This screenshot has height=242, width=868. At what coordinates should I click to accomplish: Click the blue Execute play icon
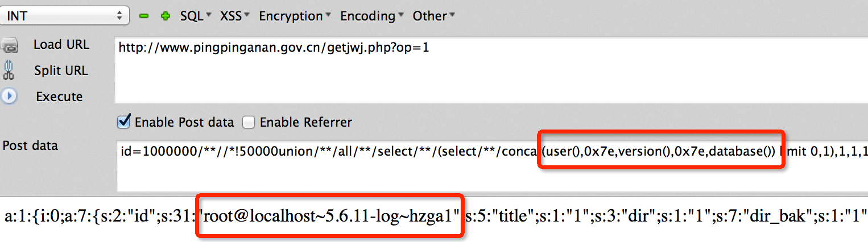point(9,97)
